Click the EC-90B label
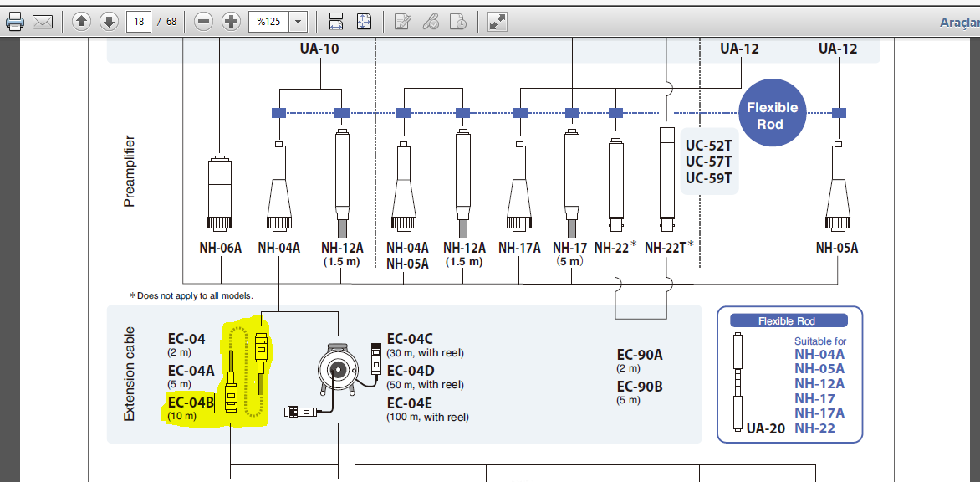This screenshot has width=980, height=482. point(640,387)
